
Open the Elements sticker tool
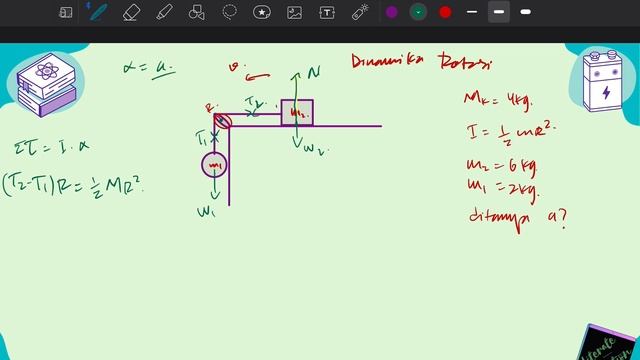(x=262, y=12)
